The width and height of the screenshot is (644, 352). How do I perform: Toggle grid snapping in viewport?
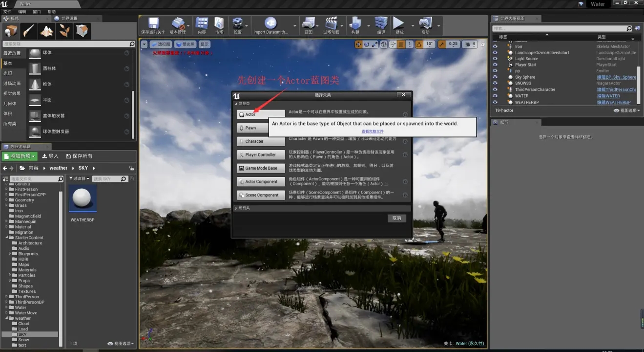401,44
